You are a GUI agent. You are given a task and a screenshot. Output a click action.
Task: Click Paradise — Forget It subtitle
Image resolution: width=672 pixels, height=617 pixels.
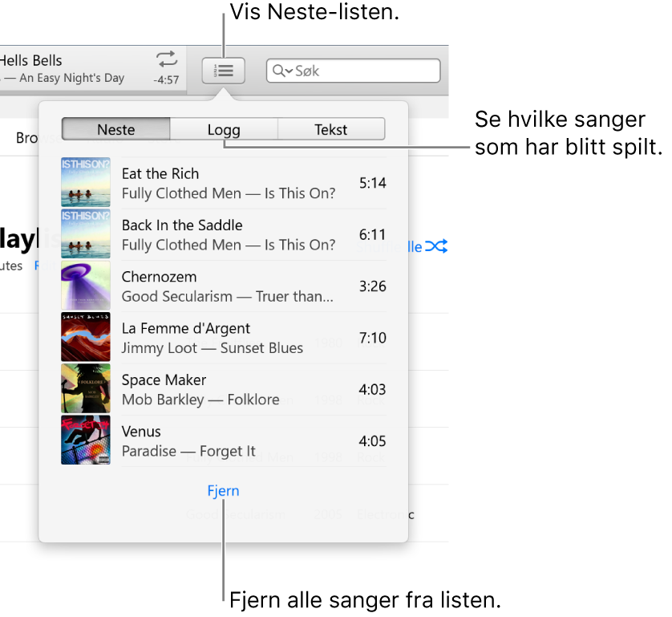[188, 451]
